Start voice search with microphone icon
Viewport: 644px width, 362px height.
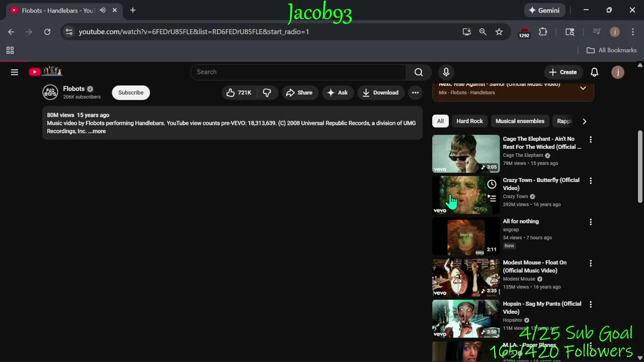click(446, 72)
